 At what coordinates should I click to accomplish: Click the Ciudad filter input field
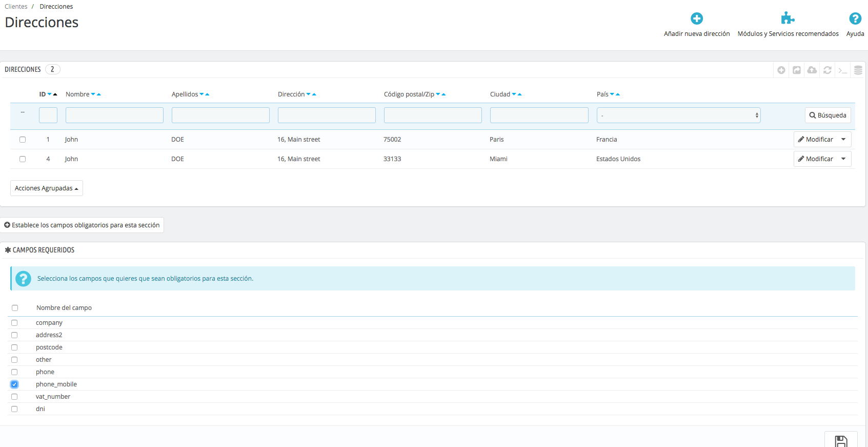(539, 115)
